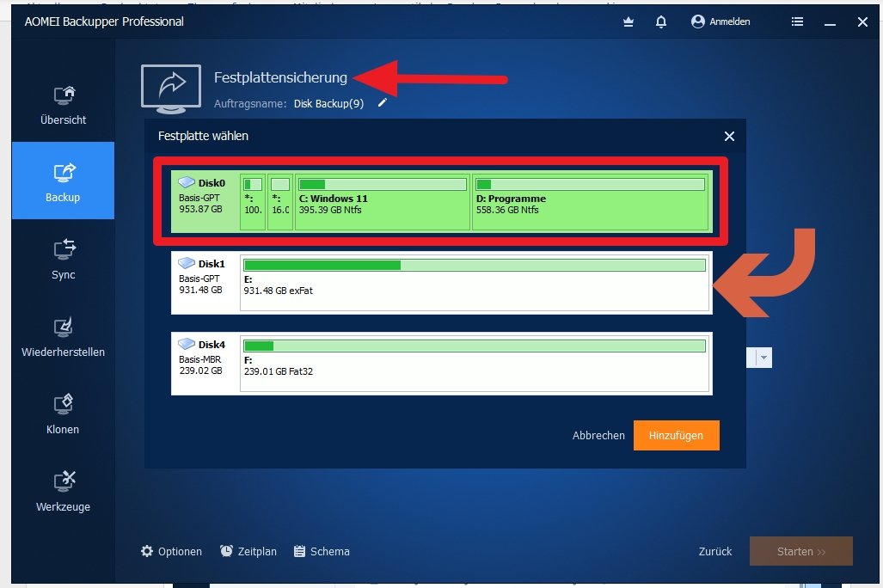Viewport: 883px width, 588px height.
Task: Click the D: Programme usage bar
Action: 590,184
